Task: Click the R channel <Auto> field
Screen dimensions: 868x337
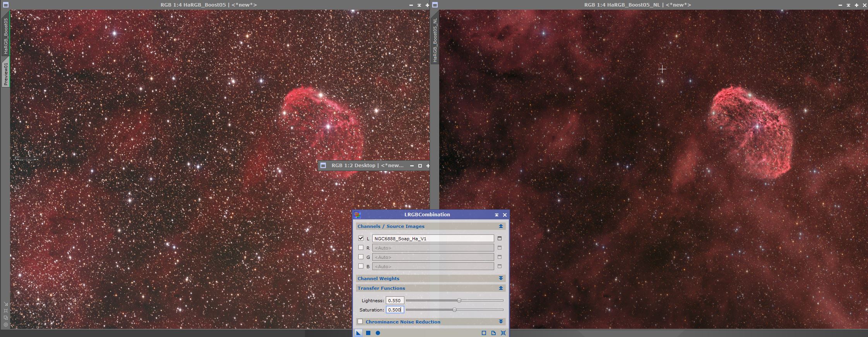Action: (x=433, y=248)
